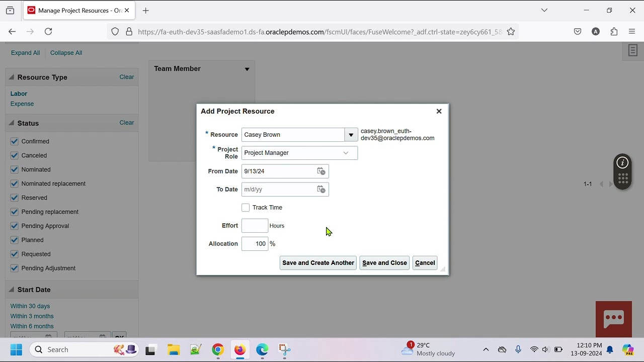Uncheck the Nominated replacement checkbox
This screenshot has width=644, height=362.
[14, 184]
